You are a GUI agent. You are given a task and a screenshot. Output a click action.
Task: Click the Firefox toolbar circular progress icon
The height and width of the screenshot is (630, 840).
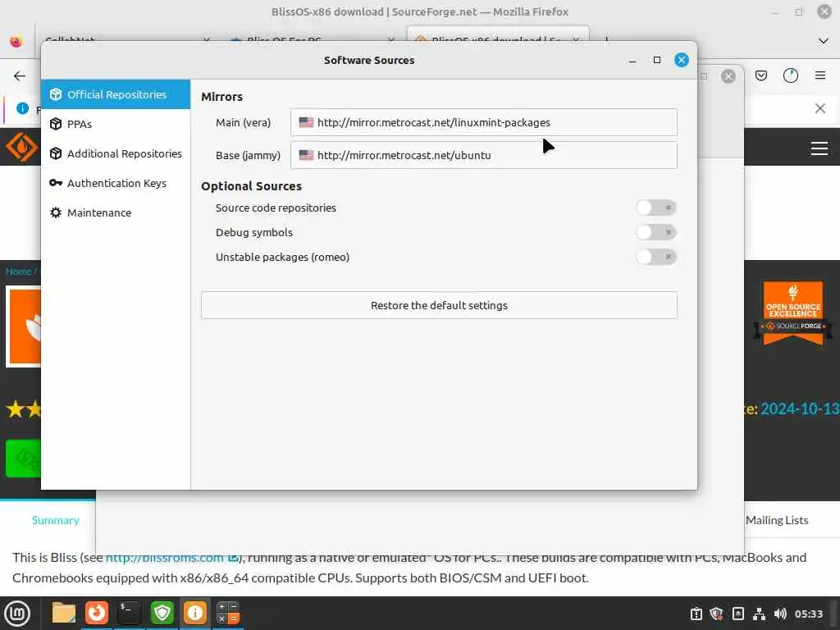(791, 75)
